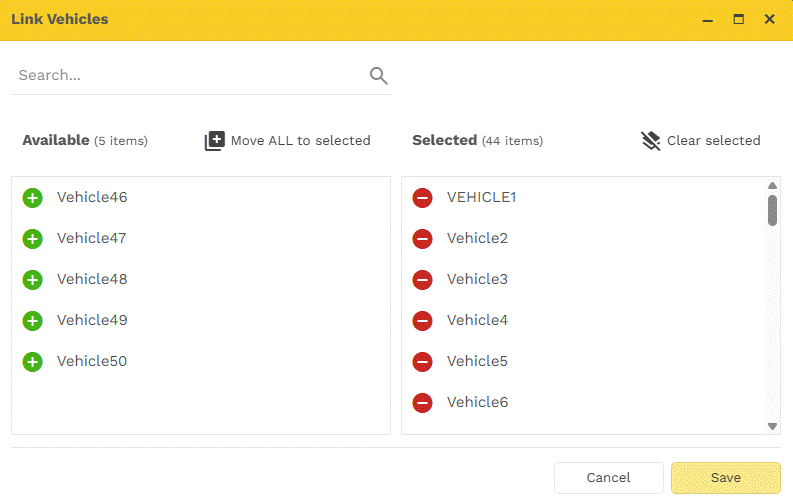Cancel the Link Vehicles dialog

tap(608, 478)
